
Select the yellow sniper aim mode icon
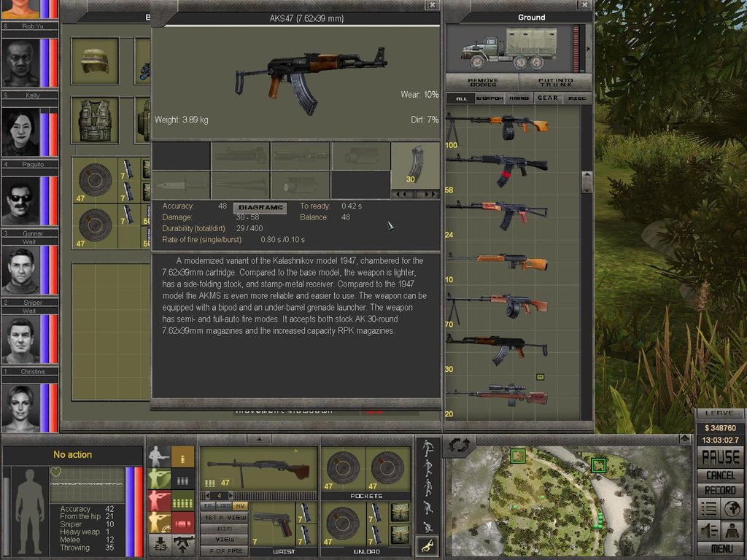coord(159,522)
